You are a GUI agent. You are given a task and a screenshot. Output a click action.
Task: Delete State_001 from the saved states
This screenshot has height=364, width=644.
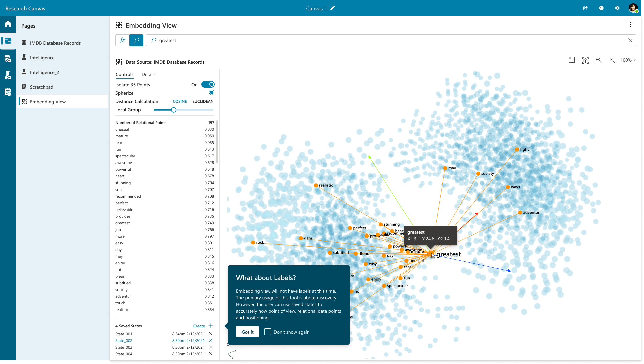click(211, 334)
